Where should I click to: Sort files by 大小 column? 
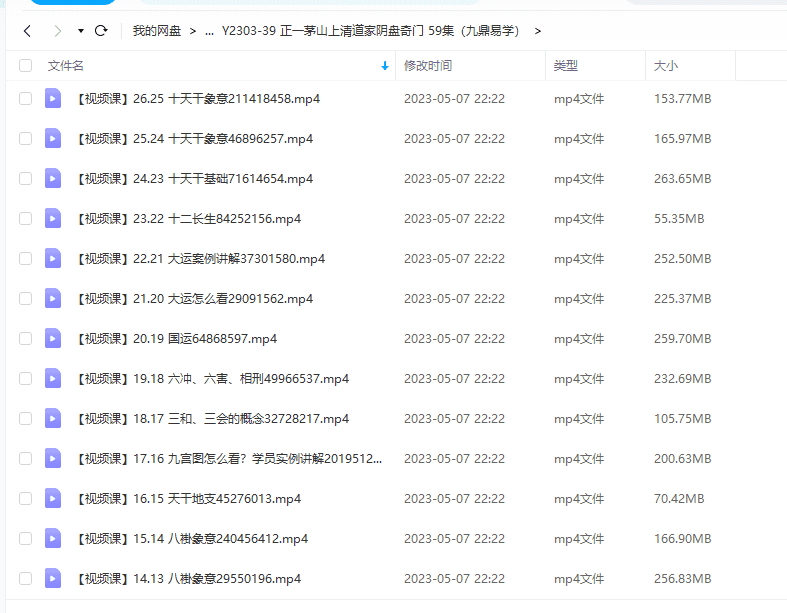[x=665, y=66]
